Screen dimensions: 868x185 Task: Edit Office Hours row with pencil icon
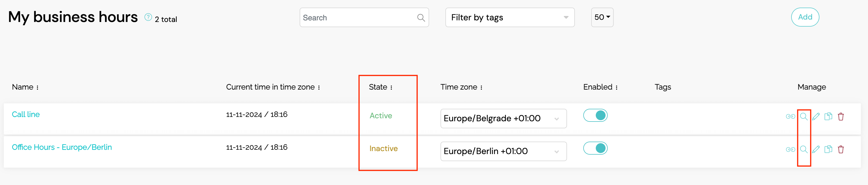816,149
